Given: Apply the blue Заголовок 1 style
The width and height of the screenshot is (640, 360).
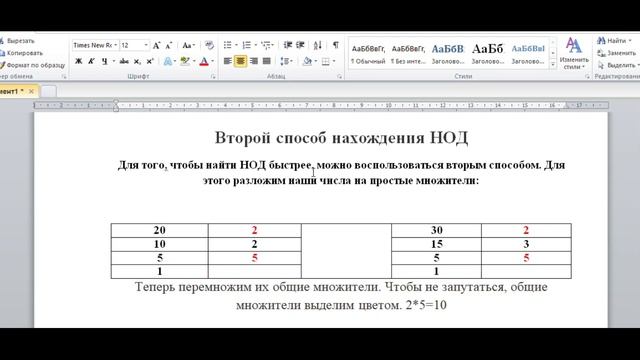Looking at the screenshot, I should pos(448,54).
